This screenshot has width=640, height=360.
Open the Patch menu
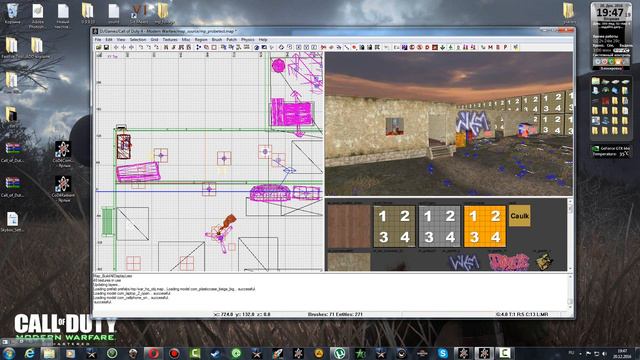tap(231, 40)
